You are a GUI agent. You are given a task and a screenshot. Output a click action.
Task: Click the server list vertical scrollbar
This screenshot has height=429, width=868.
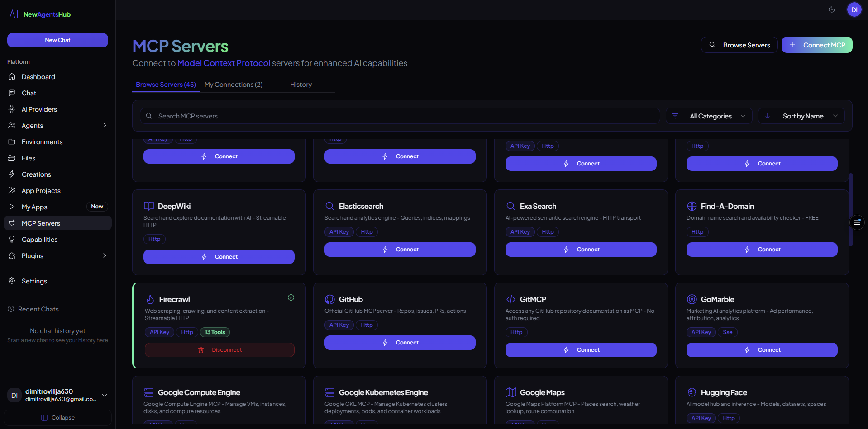click(851, 210)
